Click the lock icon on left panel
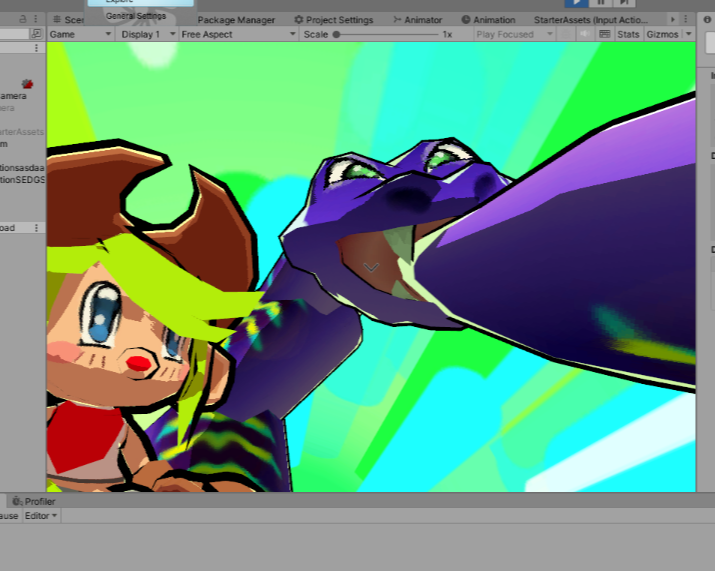 tap(23, 19)
